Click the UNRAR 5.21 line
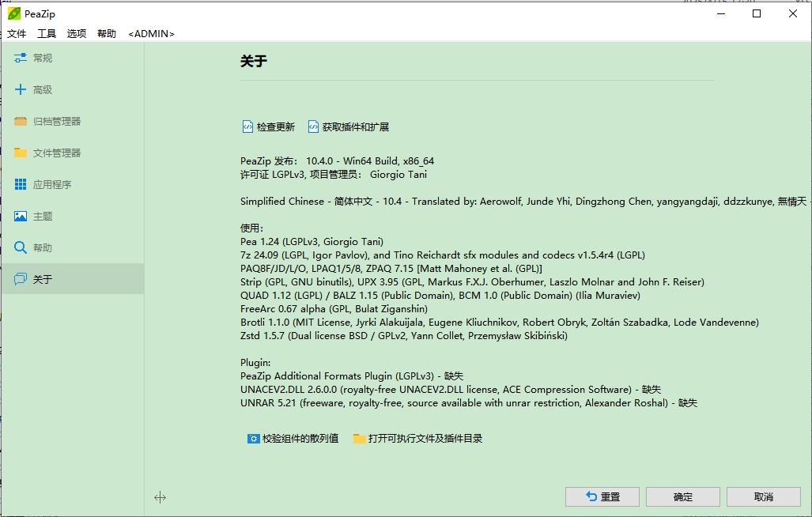Viewport: 812px width, 517px height. (x=469, y=403)
